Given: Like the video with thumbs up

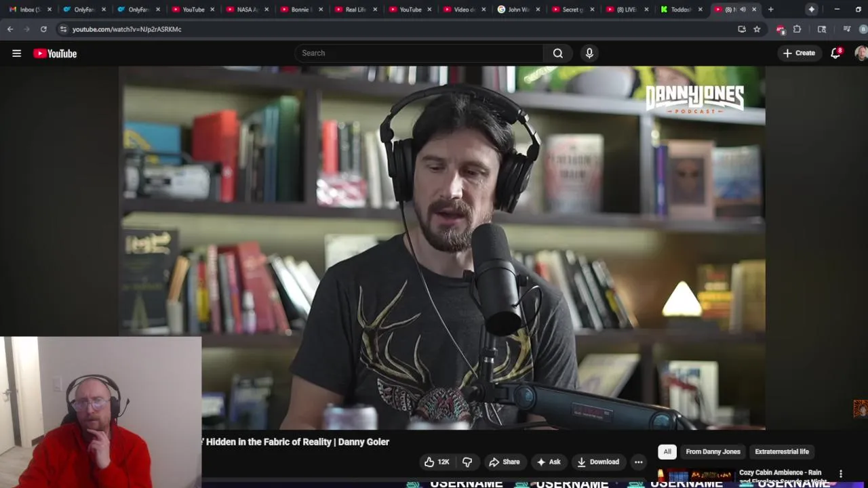Looking at the screenshot, I should pos(437,462).
